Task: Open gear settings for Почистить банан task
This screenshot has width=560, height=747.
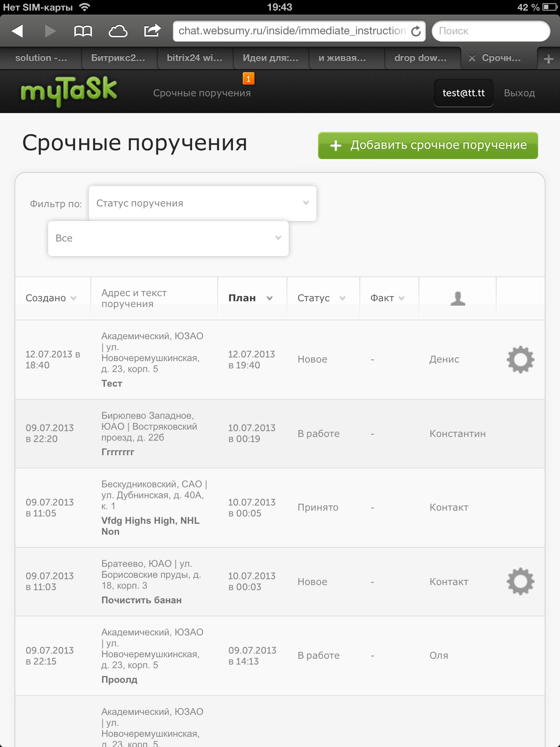Action: (x=520, y=581)
